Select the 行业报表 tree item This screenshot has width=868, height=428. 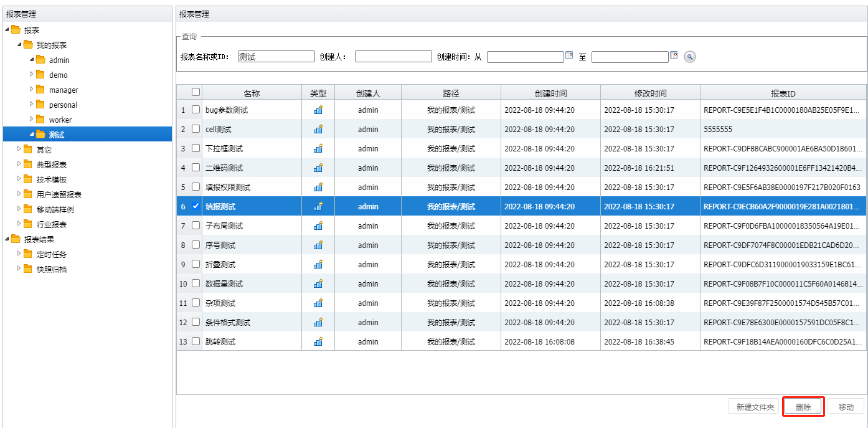pos(52,224)
